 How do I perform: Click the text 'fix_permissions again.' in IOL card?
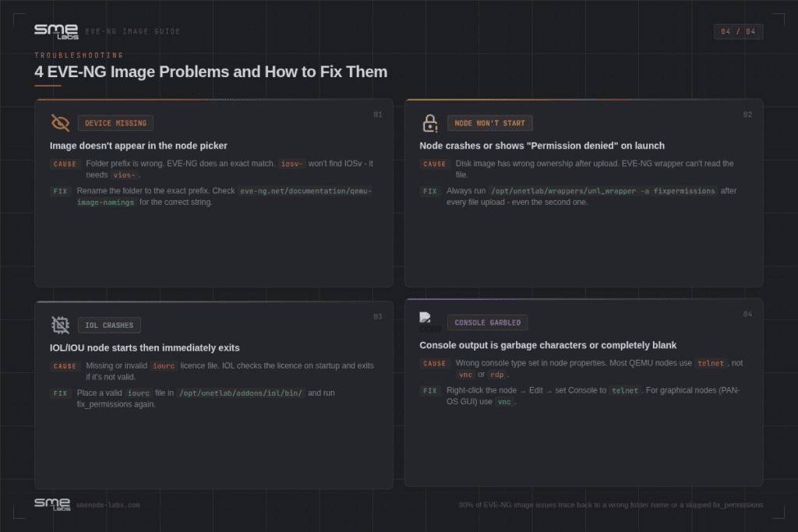(116, 404)
